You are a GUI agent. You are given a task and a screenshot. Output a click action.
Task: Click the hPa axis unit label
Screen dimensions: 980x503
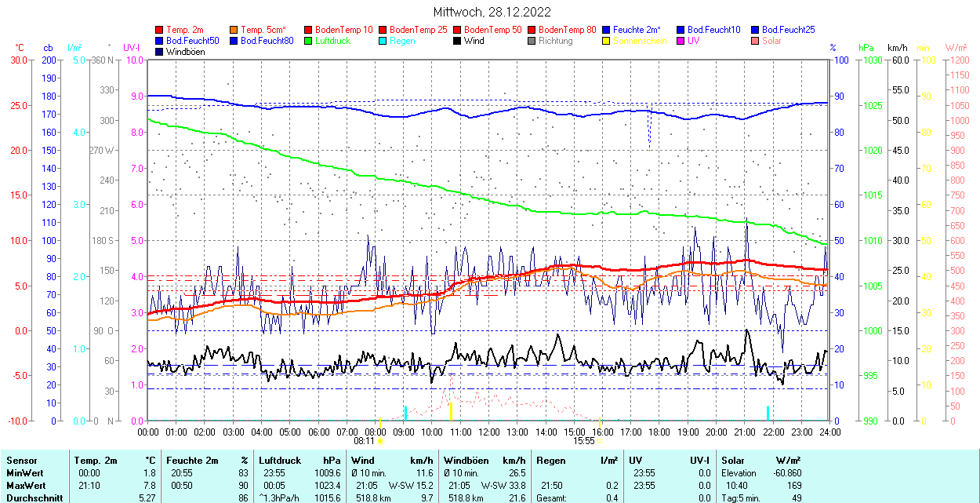[x=866, y=48]
